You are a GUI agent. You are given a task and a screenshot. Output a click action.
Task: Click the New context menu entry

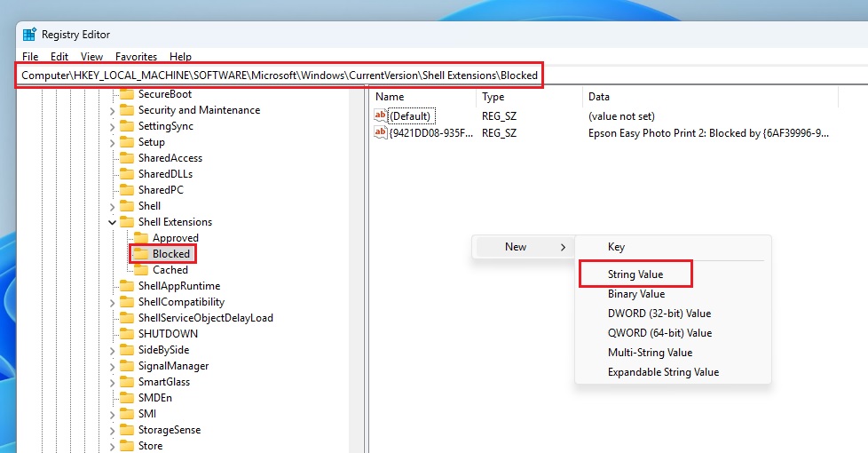pyautogui.click(x=524, y=247)
